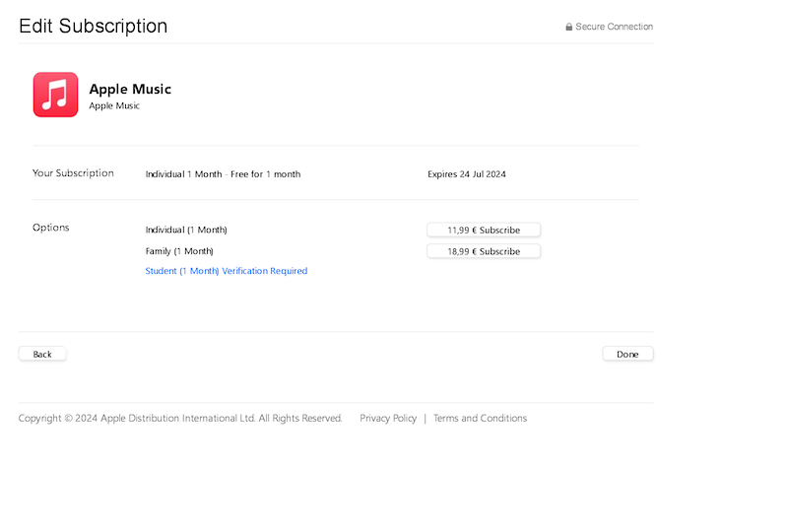This screenshot has height=532, width=788.
Task: Open the Terms and Conditions link
Action: pos(480,418)
